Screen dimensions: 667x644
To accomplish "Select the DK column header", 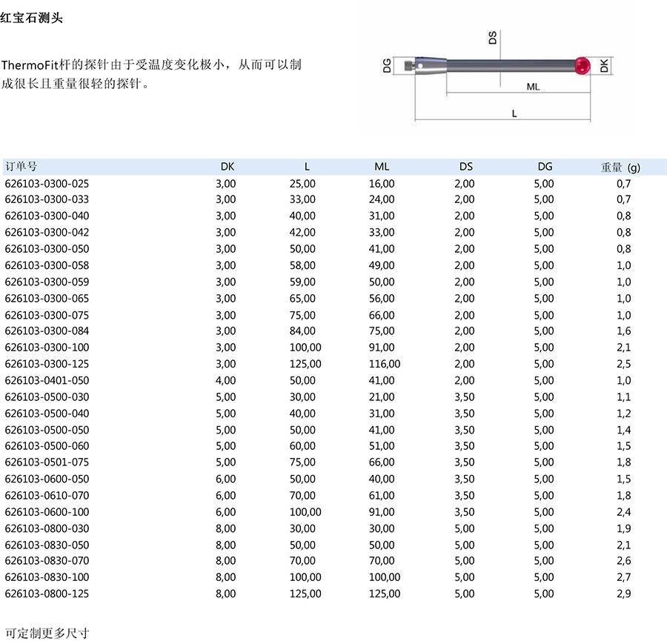I will click(228, 167).
